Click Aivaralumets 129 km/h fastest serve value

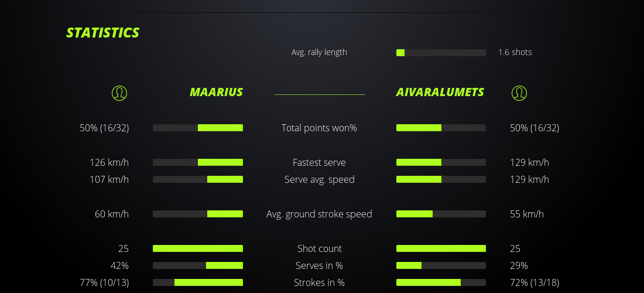coord(529,162)
